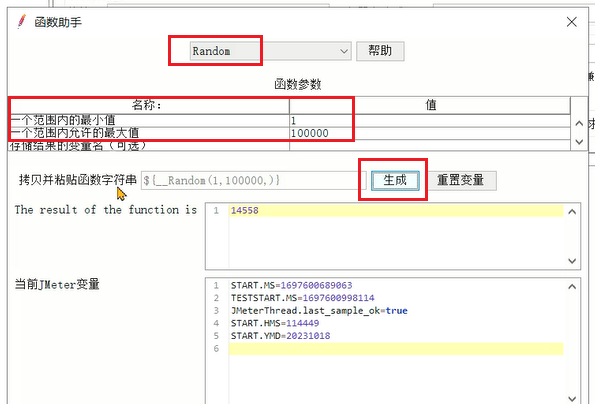The width and height of the screenshot is (595, 404).
Task: Click the 重置变量 reset variables button
Action: point(460,180)
